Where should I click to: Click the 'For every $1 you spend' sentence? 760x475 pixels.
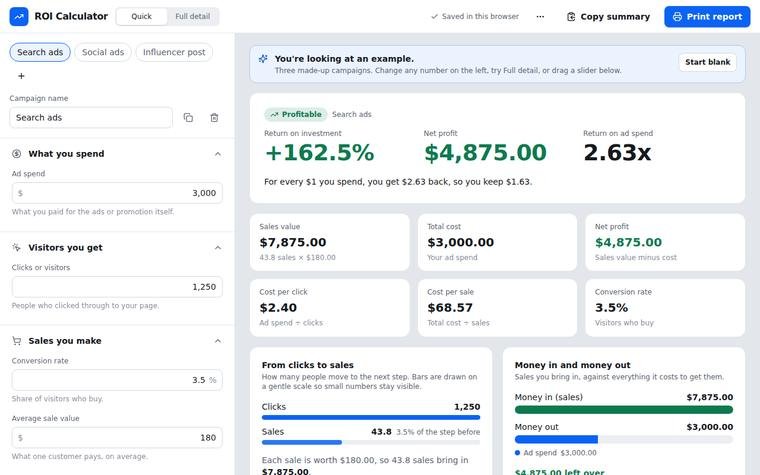pyautogui.click(x=398, y=182)
